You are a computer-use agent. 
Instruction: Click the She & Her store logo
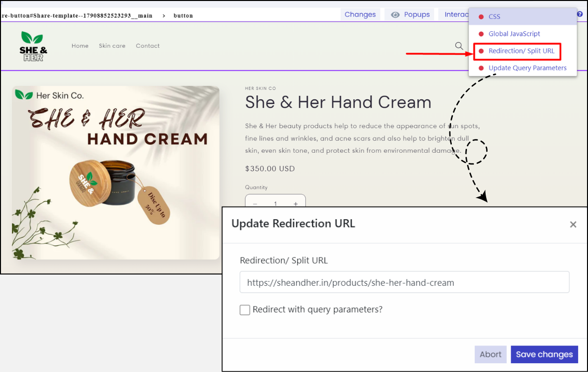[x=33, y=46]
